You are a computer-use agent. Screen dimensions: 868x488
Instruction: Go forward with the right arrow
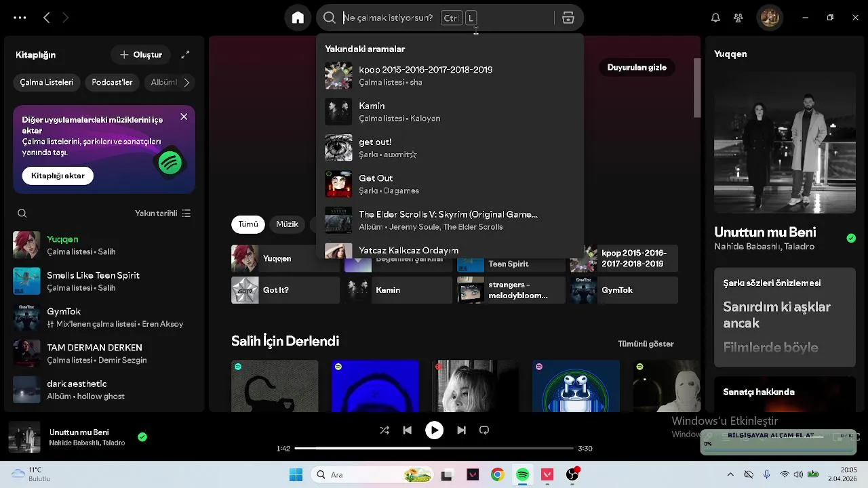click(x=65, y=18)
